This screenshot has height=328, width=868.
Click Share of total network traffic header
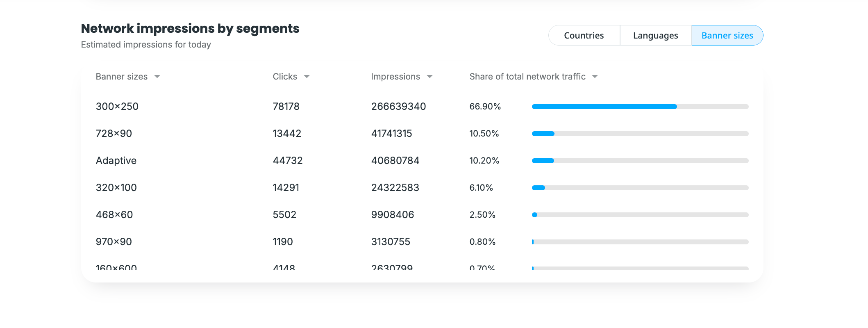(527, 77)
